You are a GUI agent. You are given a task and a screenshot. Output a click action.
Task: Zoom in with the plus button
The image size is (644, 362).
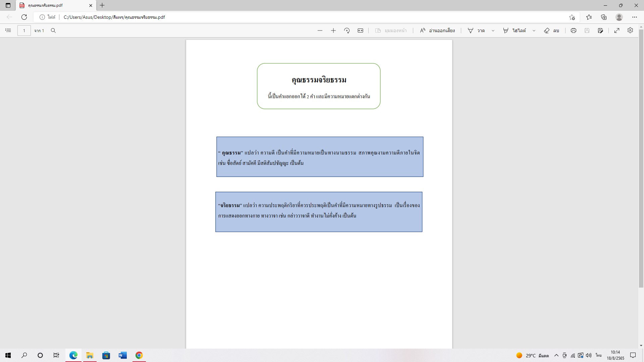[x=333, y=31]
